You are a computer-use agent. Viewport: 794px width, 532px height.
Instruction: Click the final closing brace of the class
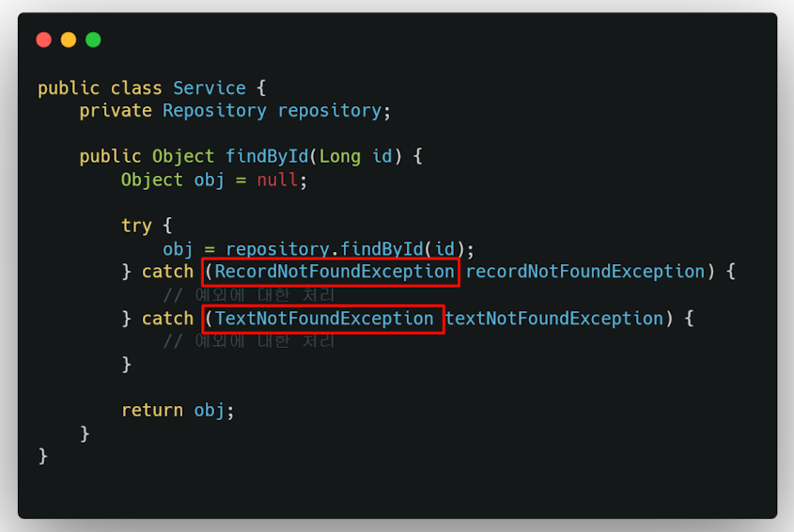[43, 456]
